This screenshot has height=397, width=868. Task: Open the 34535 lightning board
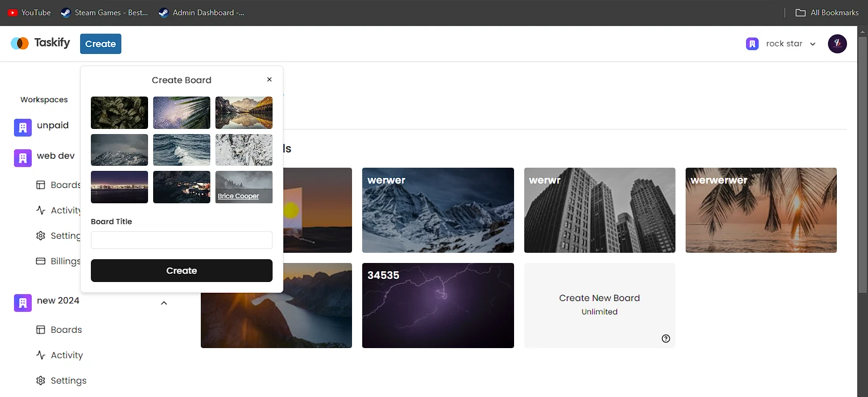(x=438, y=306)
